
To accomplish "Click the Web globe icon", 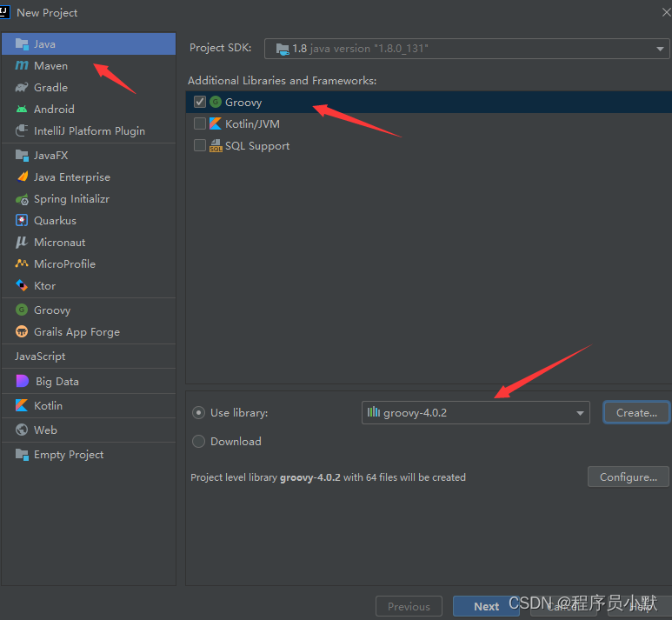I will 22,430.
